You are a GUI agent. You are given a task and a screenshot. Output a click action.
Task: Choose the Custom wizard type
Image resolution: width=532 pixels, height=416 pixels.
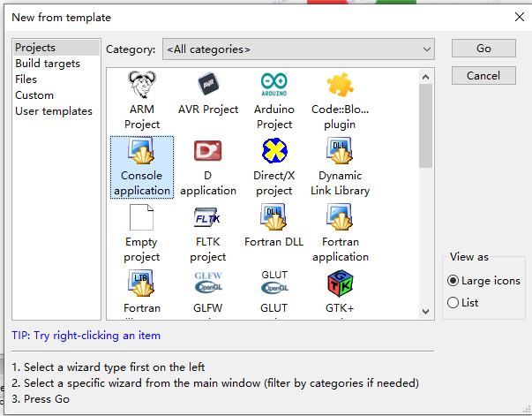click(x=56, y=95)
